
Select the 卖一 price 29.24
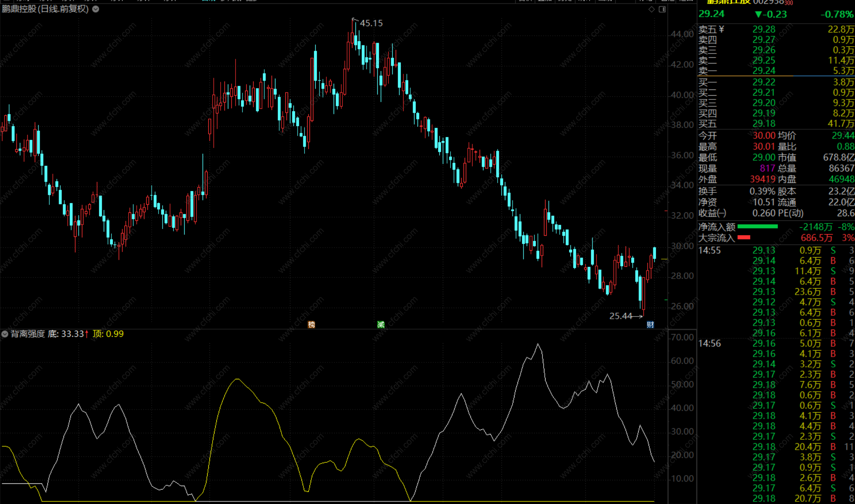coord(763,71)
